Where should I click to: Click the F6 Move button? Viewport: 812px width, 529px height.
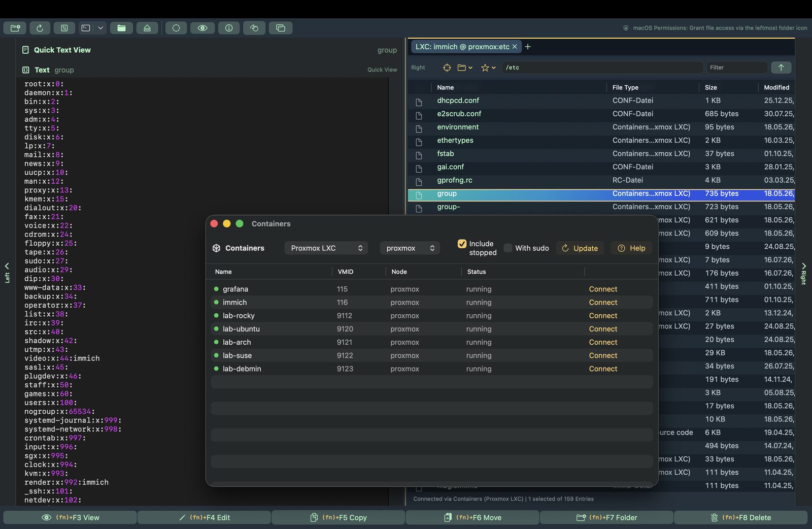tap(472, 517)
